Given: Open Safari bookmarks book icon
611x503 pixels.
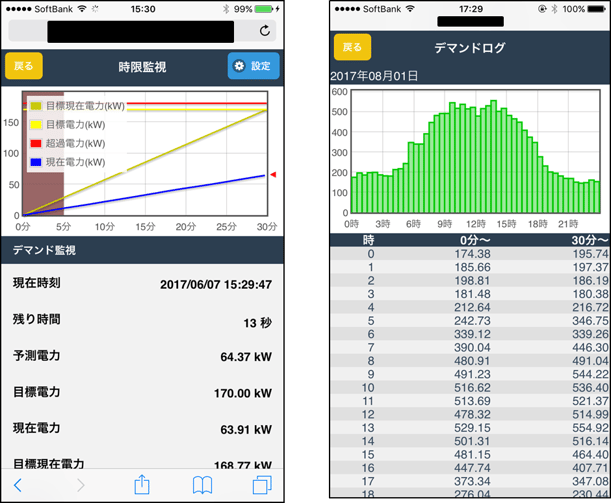Looking at the screenshot, I should (203, 485).
